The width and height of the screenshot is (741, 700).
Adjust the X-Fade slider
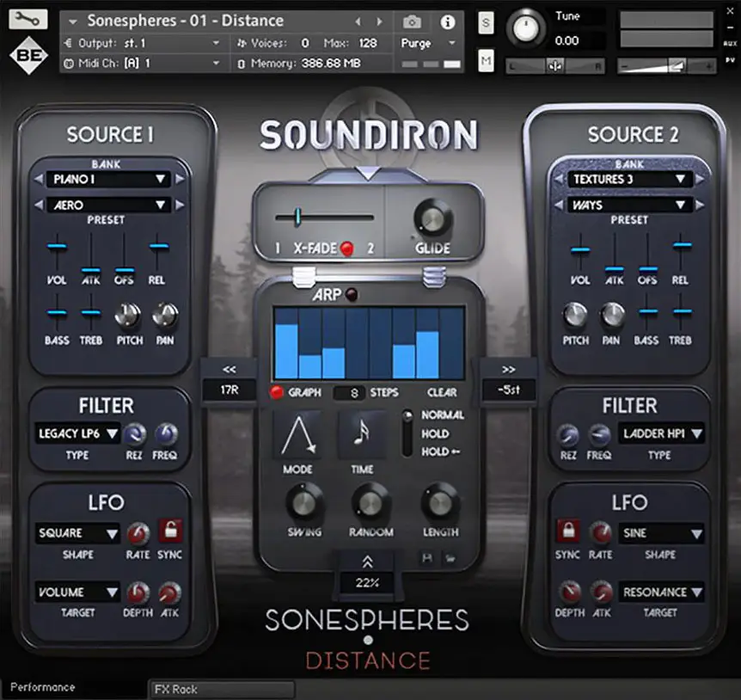pyautogui.click(x=325, y=218)
